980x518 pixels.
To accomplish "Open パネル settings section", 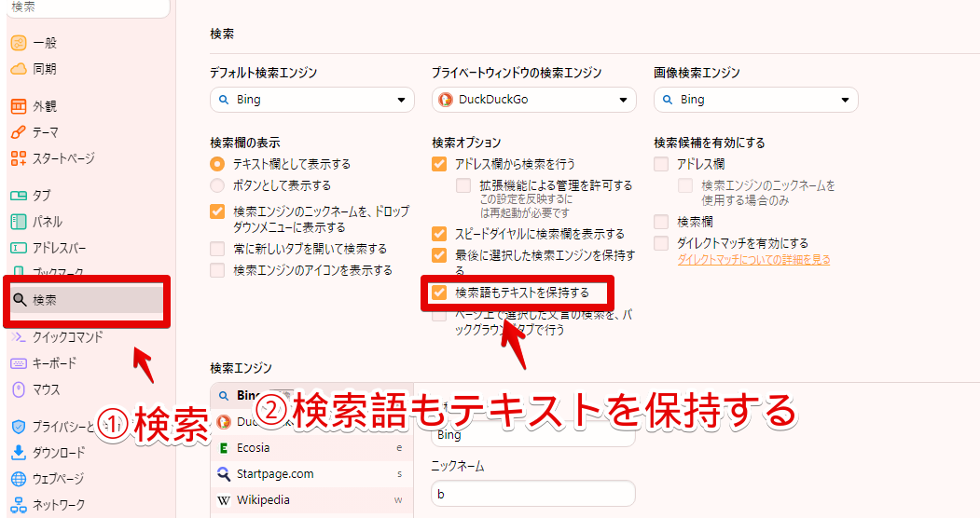I will pyautogui.click(x=48, y=222).
